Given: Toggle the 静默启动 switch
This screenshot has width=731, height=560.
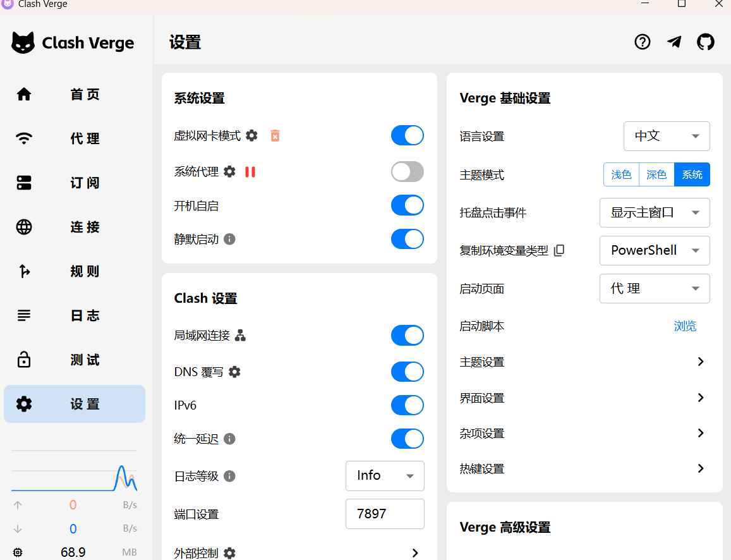Looking at the screenshot, I should tap(408, 239).
